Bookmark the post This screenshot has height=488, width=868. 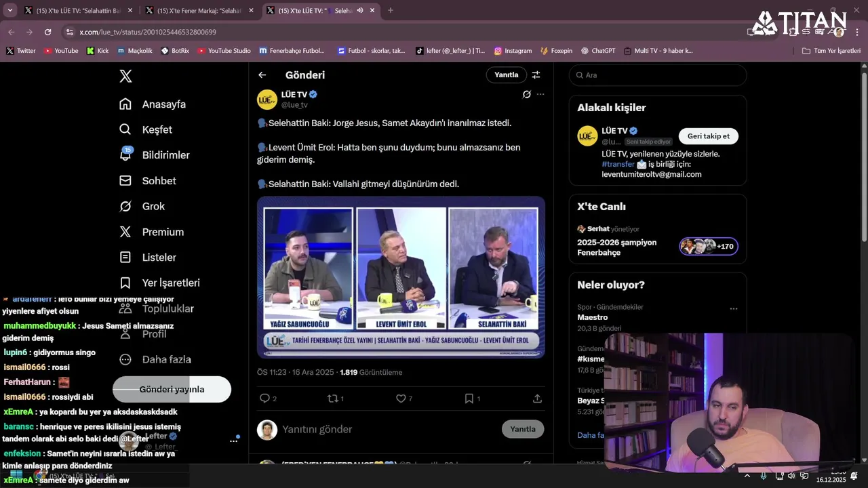(x=469, y=399)
